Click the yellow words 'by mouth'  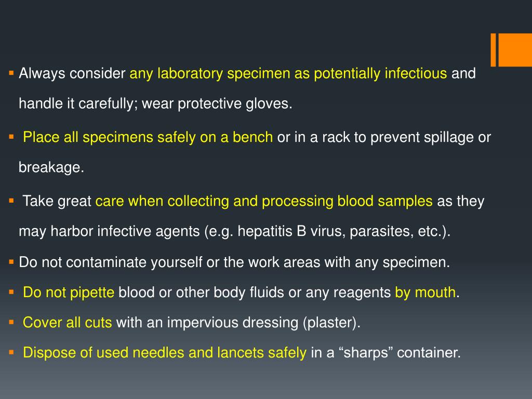tap(425, 292)
